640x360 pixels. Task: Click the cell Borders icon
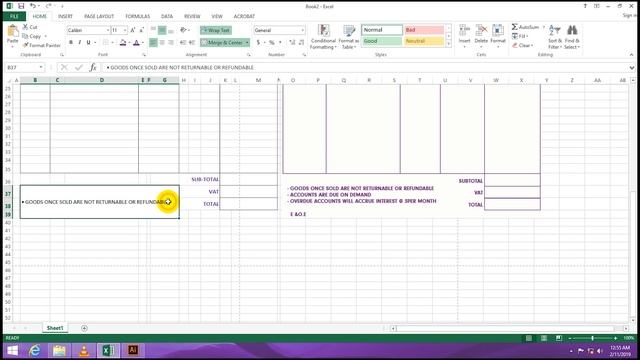click(x=106, y=42)
